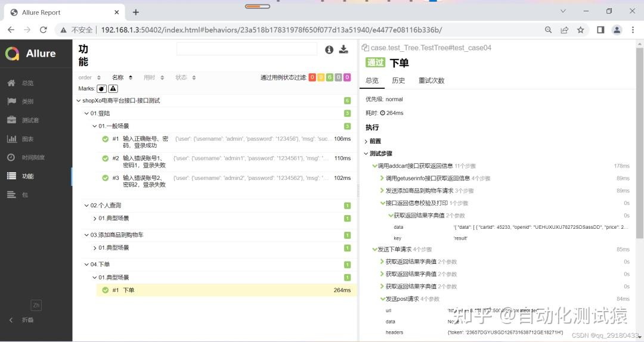This screenshot has height=342, width=644.
Task: Download the CSV via download icon
Action: click(x=344, y=49)
